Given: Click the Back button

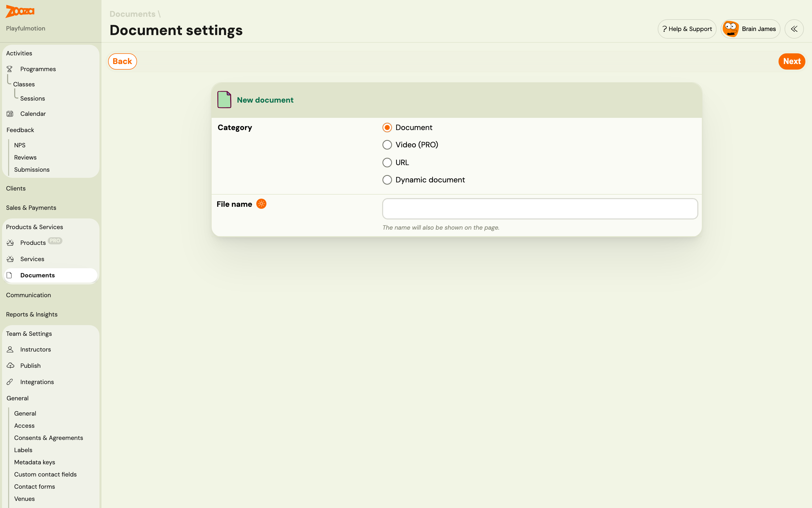Looking at the screenshot, I should point(123,61).
